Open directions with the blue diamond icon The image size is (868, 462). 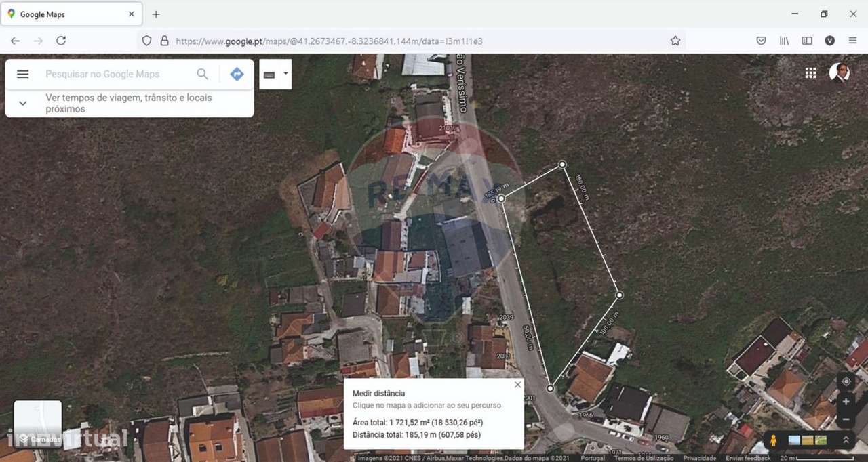237,74
